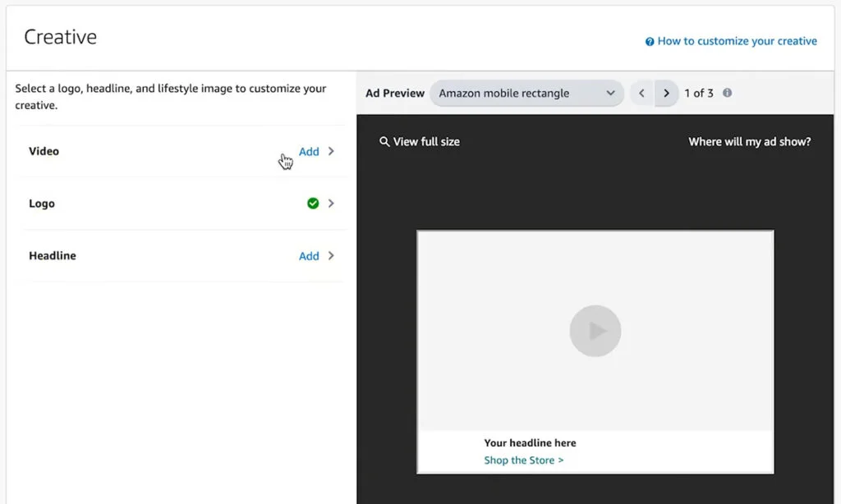The image size is (841, 504).
Task: Click the green checkmark on the Logo row
Action: pos(313,203)
